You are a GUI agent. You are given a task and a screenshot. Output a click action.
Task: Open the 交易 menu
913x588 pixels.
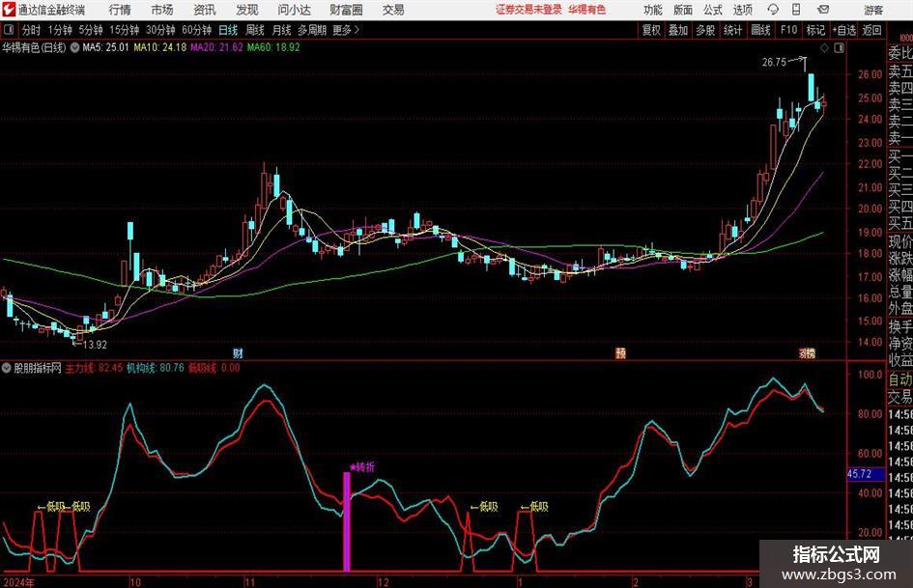pyautogui.click(x=393, y=10)
